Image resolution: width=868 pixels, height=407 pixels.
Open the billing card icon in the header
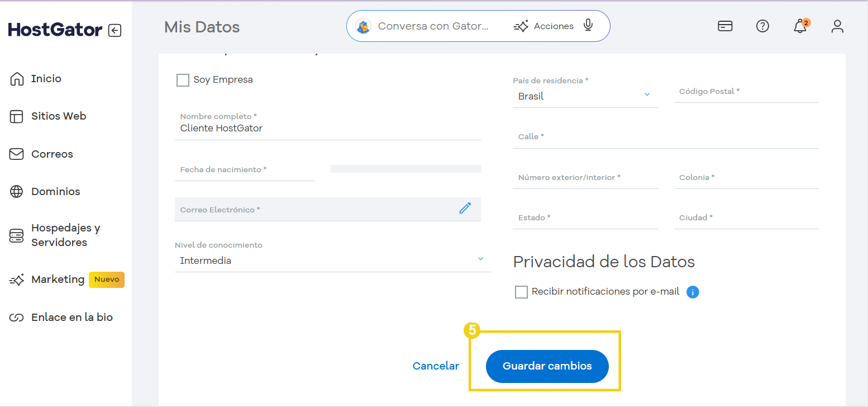pyautogui.click(x=724, y=26)
